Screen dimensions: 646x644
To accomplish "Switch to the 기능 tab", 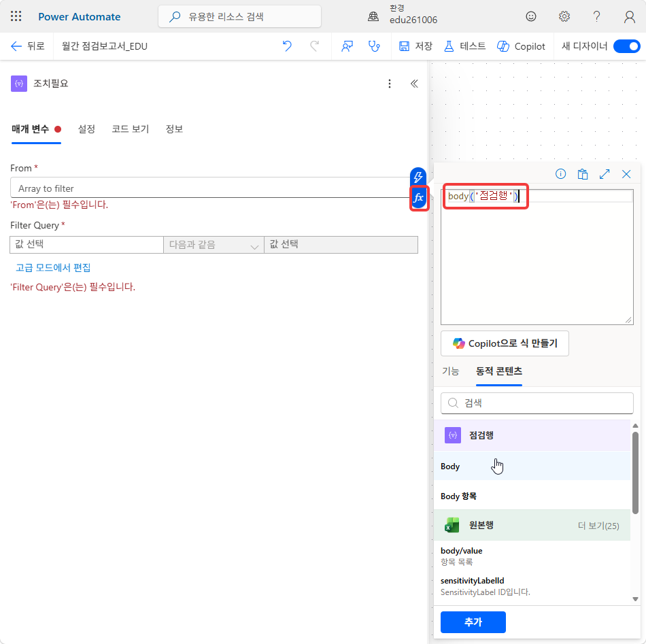I will click(450, 371).
